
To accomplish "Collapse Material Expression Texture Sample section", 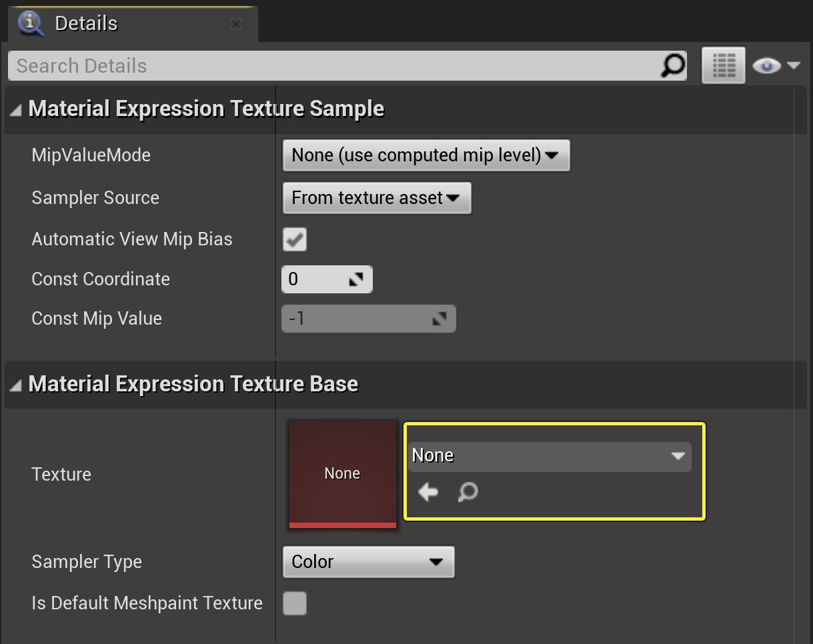I will coord(15,108).
